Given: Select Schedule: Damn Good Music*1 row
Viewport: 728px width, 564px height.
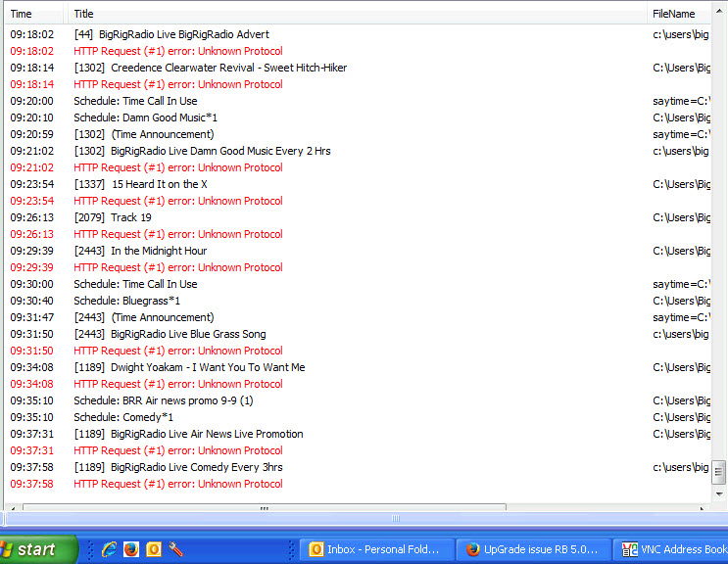Looking at the screenshot, I should (x=358, y=117).
